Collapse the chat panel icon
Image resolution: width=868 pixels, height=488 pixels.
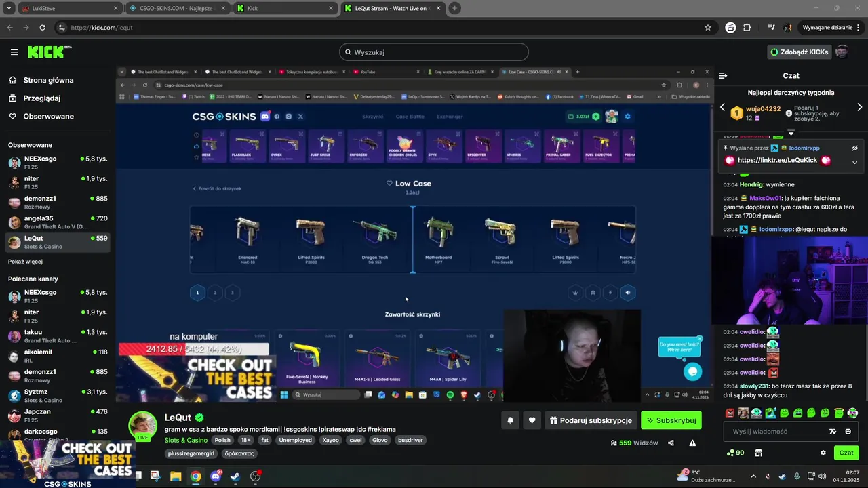point(724,76)
